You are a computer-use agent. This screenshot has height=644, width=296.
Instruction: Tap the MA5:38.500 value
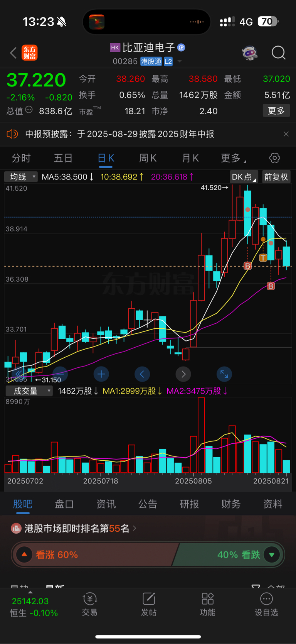(x=68, y=177)
